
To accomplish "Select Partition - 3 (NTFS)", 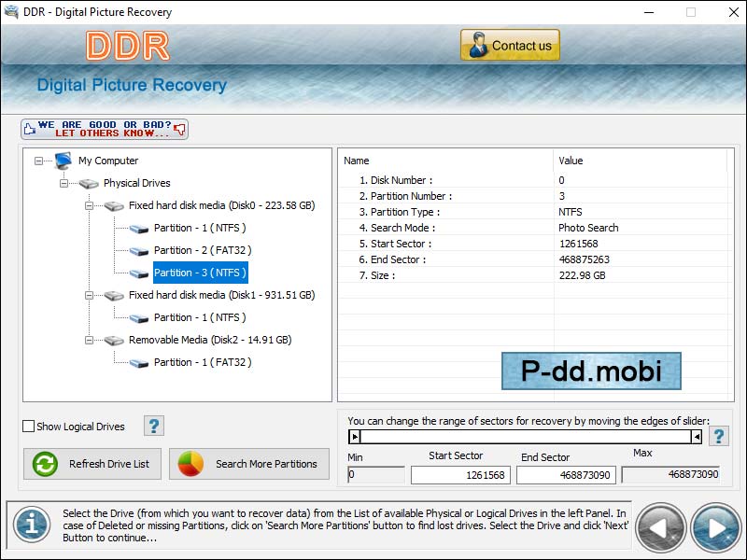I will (201, 273).
